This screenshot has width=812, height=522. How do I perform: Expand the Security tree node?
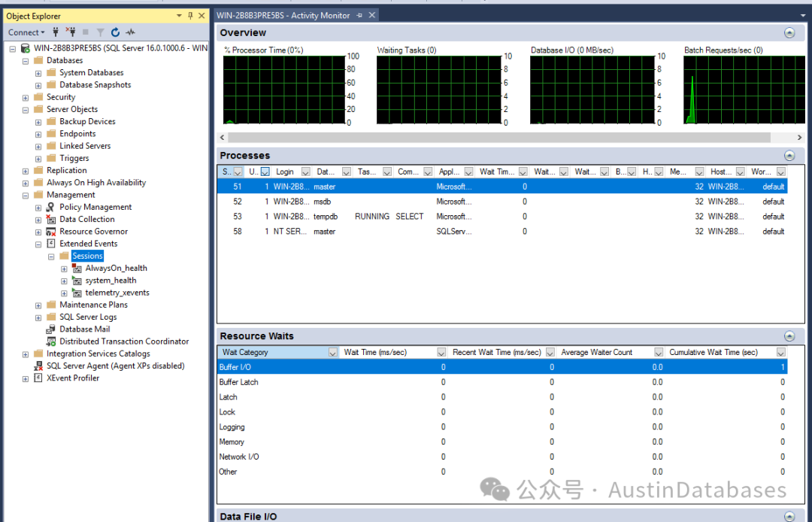coord(26,98)
